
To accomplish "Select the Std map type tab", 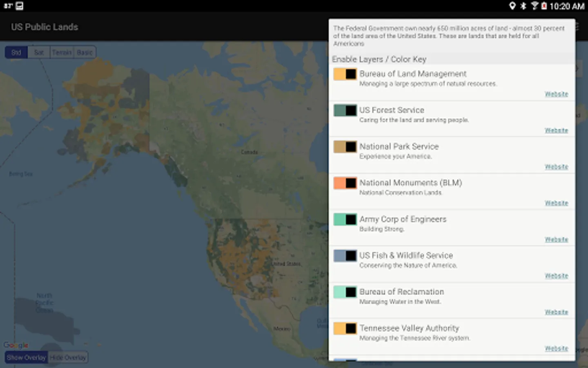I will coord(16,52).
